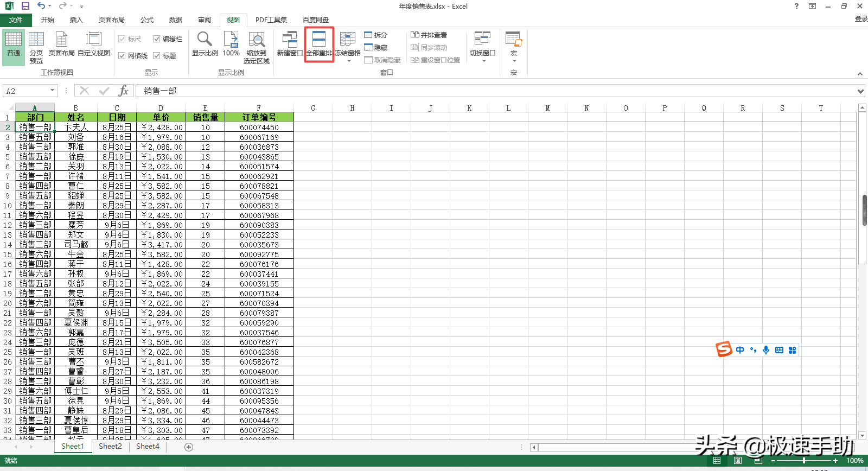The height and width of the screenshot is (471, 868).
Task: Toggle the Headings (标题) checkbox
Action: (x=156, y=55)
